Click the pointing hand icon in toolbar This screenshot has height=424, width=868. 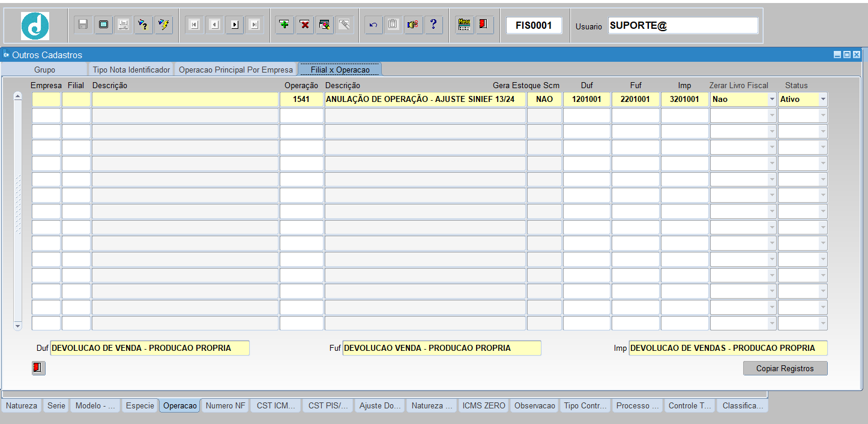[x=413, y=25]
